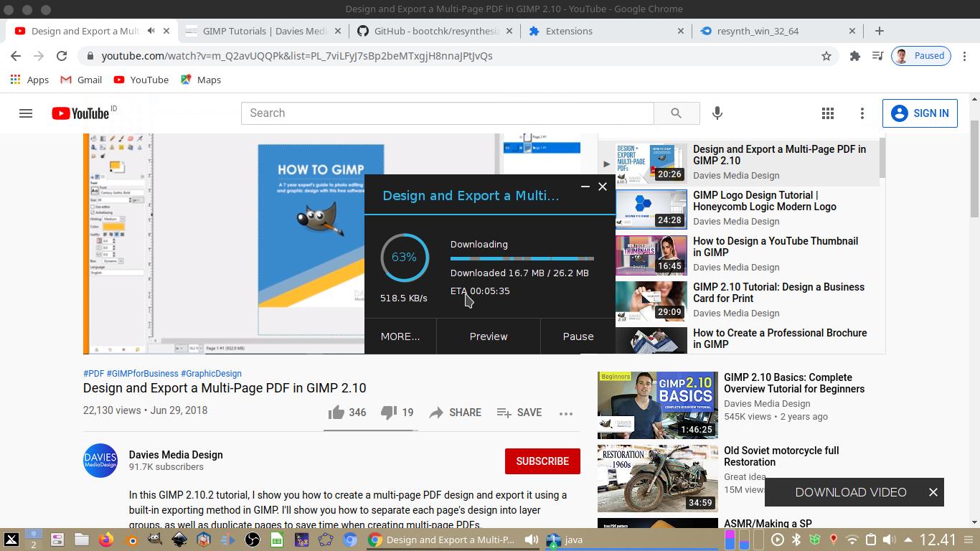Viewport: 980px width, 551px height.
Task: Click the search magnifier button
Action: (676, 113)
